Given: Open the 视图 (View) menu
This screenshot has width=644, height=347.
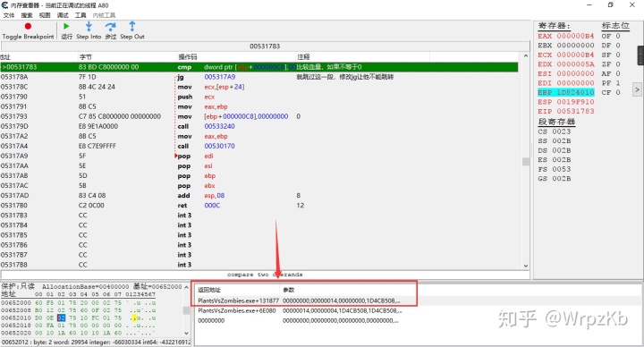Looking at the screenshot, I should 45,15.
